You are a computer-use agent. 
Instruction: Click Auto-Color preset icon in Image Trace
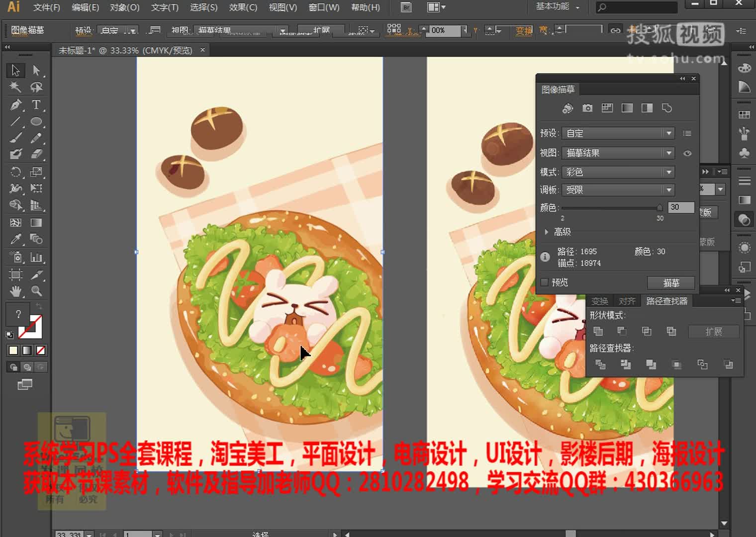[567, 108]
